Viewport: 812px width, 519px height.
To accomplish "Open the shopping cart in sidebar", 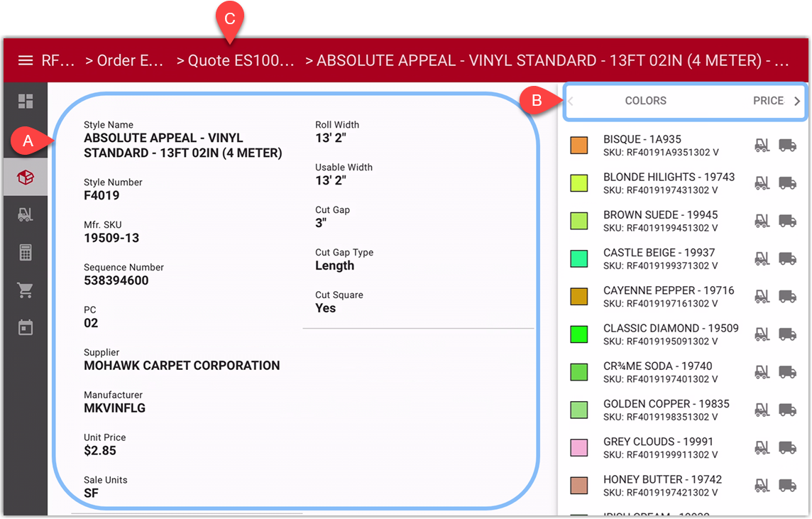I will [26, 290].
